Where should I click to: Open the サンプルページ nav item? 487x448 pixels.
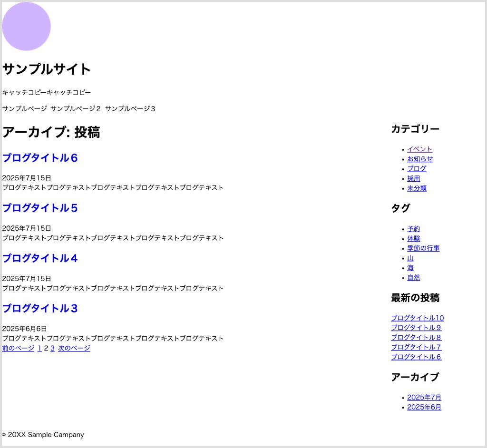25,108
